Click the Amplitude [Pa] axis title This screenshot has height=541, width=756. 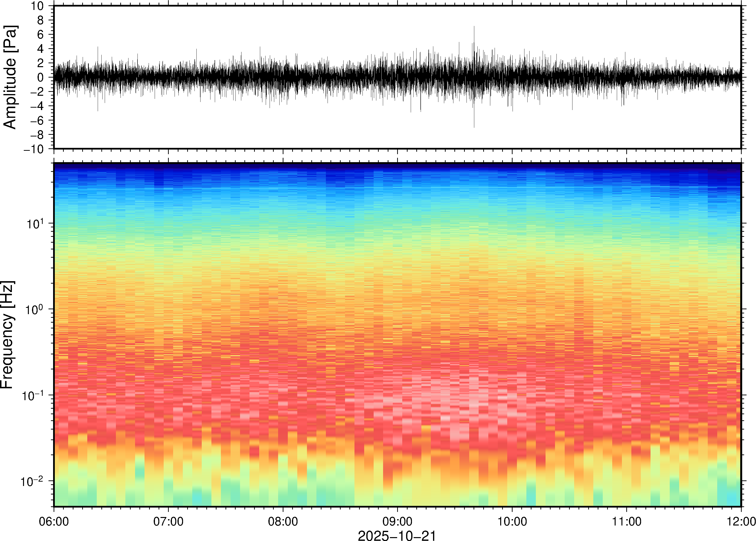click(x=10, y=77)
